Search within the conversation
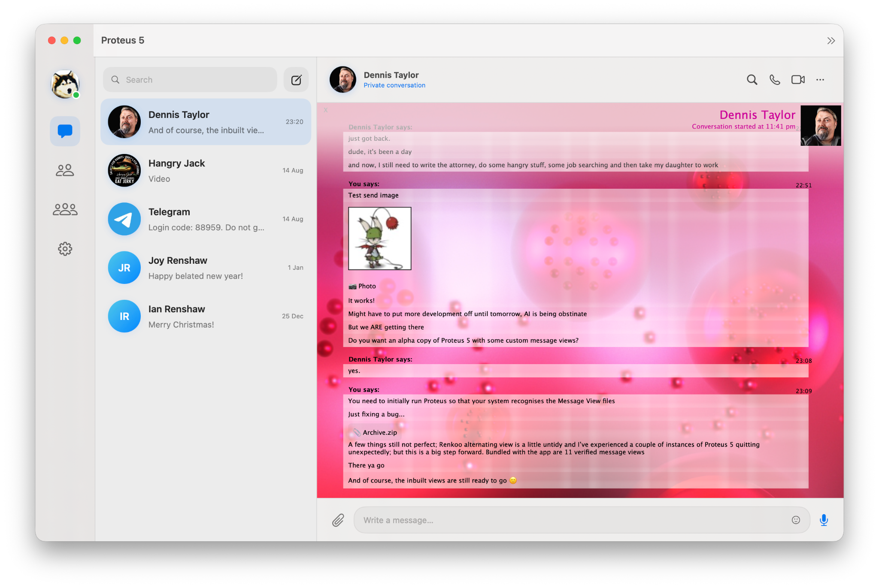Image resolution: width=879 pixels, height=588 pixels. [752, 80]
